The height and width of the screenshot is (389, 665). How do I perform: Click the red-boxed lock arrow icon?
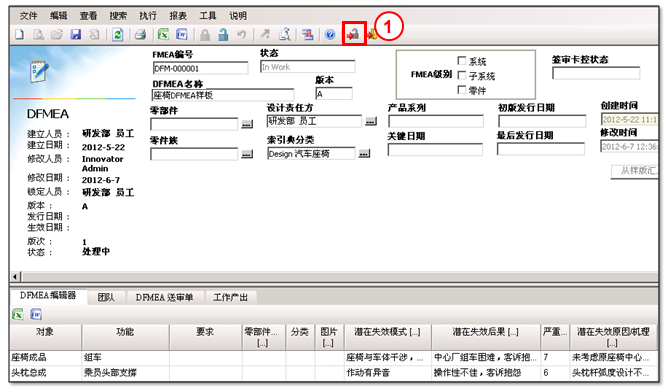(353, 34)
